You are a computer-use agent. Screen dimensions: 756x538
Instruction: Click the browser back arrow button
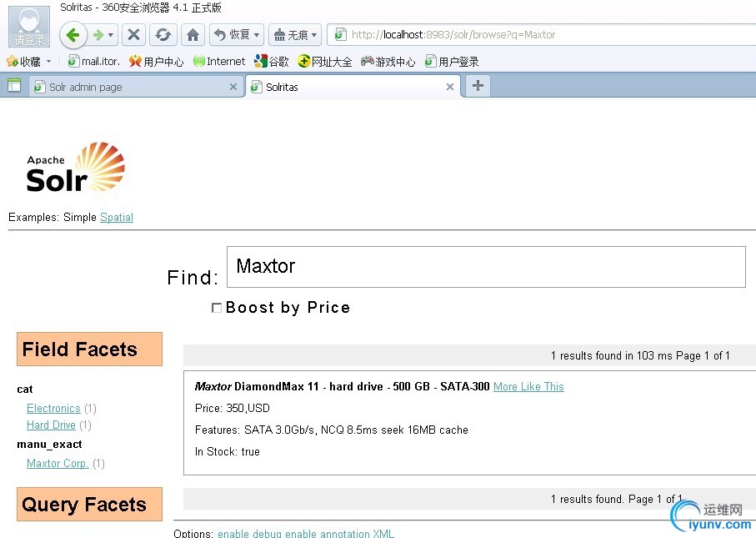point(73,35)
